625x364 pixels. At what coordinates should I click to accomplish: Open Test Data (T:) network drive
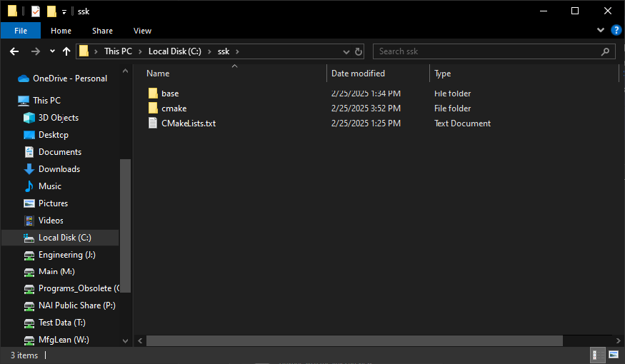click(61, 323)
